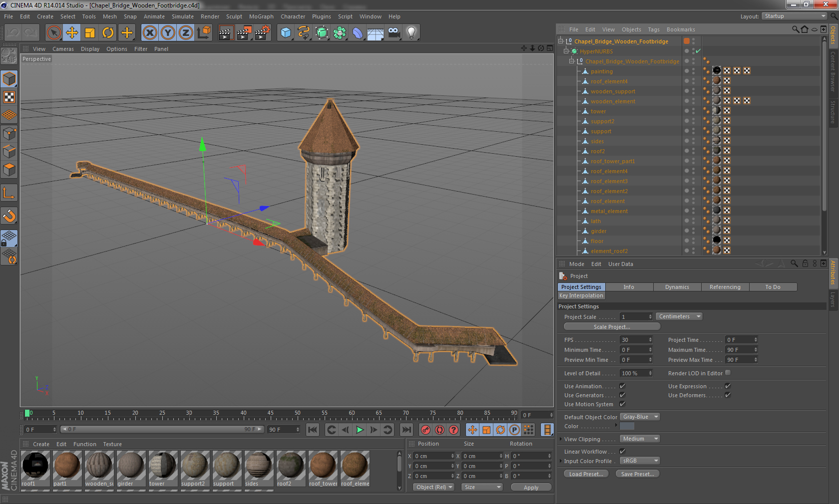
Task: Open the Centimeters unit dropdown
Action: (x=679, y=316)
